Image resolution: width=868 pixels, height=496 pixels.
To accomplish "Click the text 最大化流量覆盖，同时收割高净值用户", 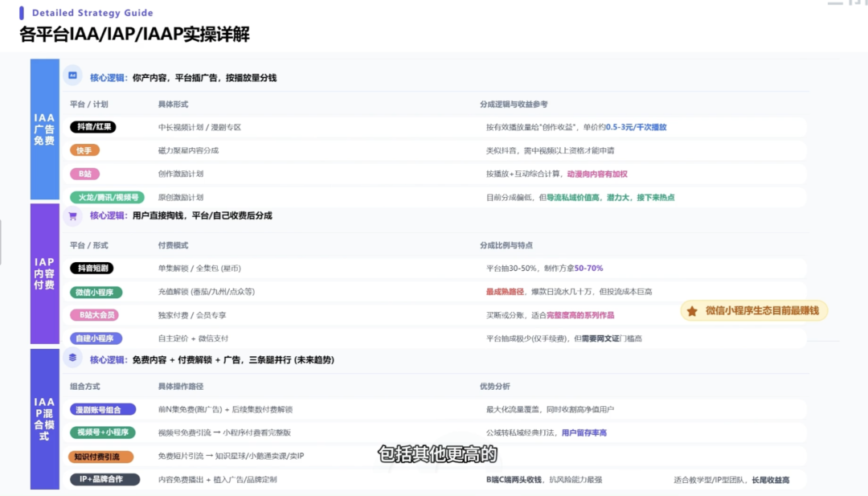I will pos(550,410).
